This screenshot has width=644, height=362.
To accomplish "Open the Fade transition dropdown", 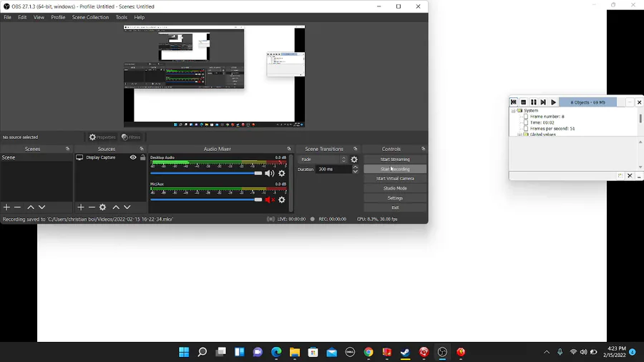I will click(x=323, y=160).
